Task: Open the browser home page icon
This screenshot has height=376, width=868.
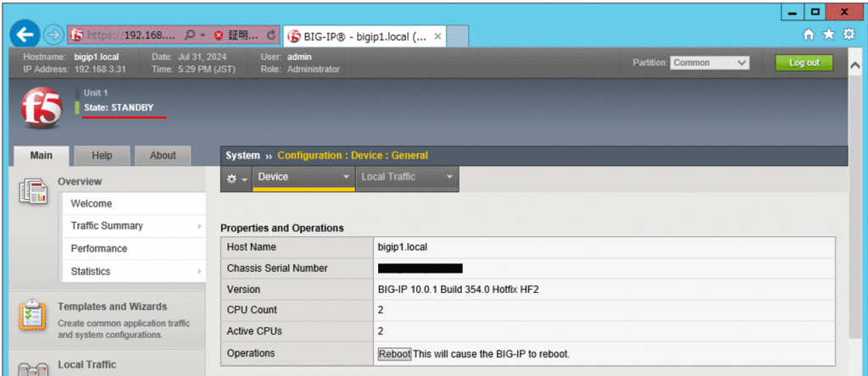Action: [x=809, y=34]
